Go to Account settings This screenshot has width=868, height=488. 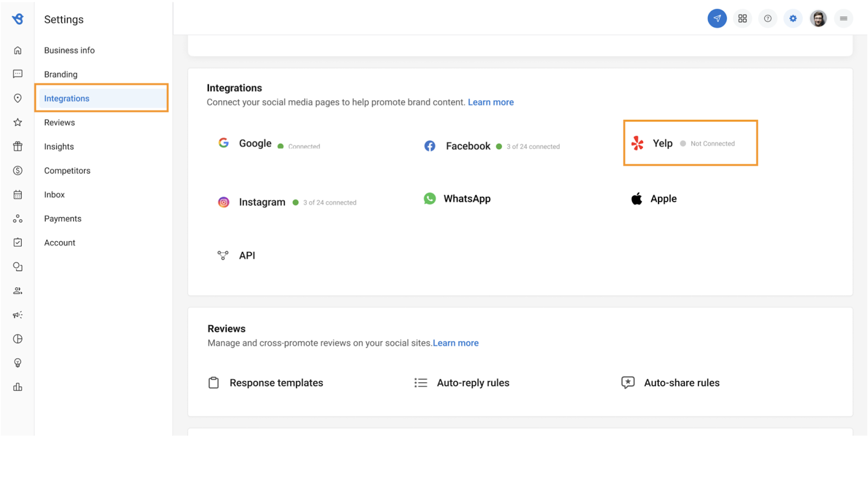(x=60, y=243)
